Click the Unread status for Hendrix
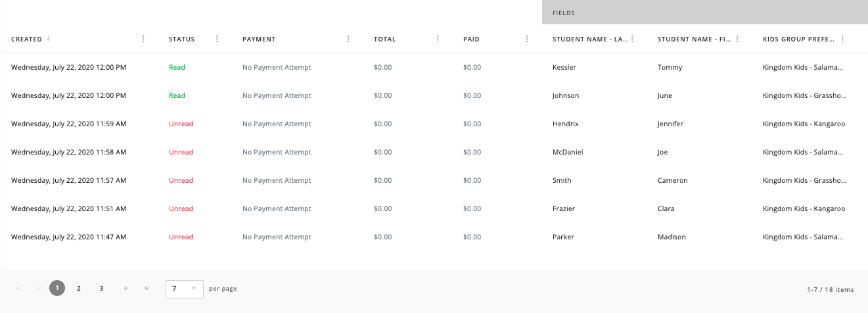The height and width of the screenshot is (313, 868). (181, 124)
